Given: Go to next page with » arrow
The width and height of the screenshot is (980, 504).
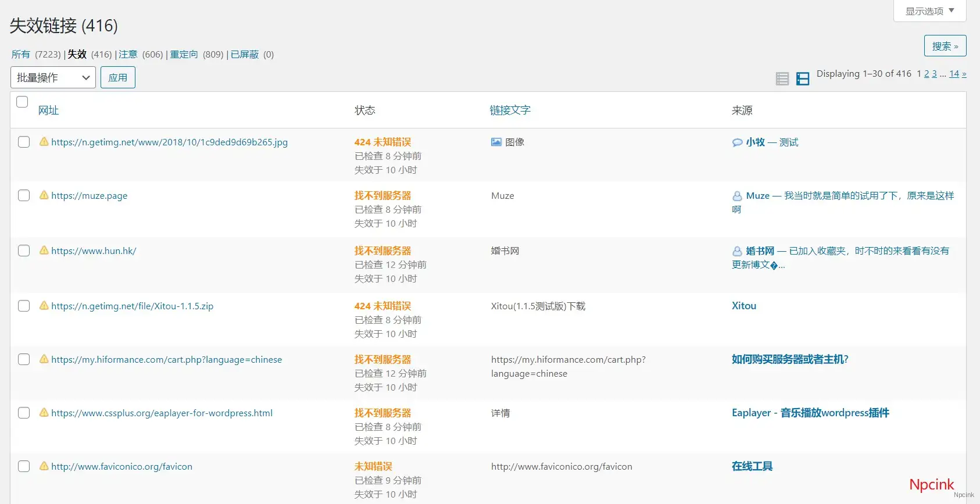Looking at the screenshot, I should point(964,74).
